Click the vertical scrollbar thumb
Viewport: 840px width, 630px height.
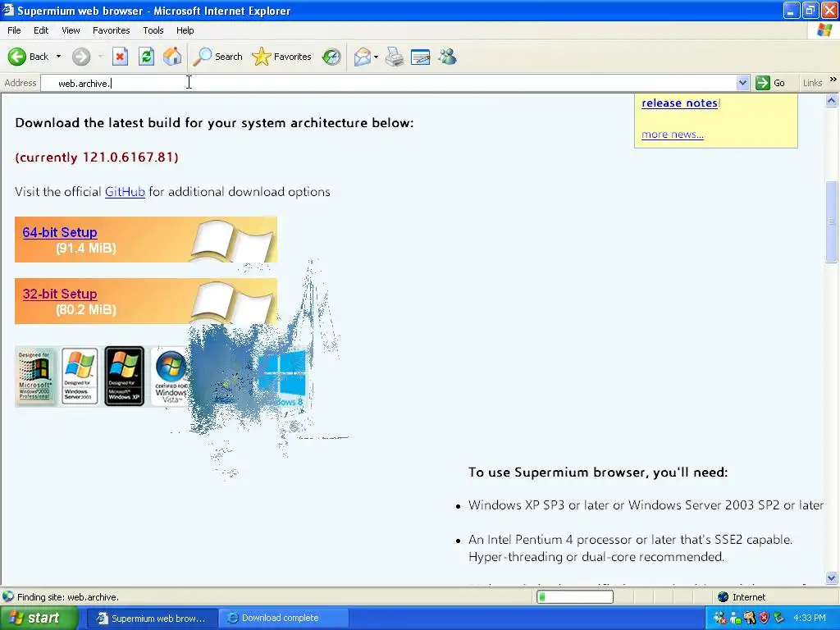click(832, 222)
